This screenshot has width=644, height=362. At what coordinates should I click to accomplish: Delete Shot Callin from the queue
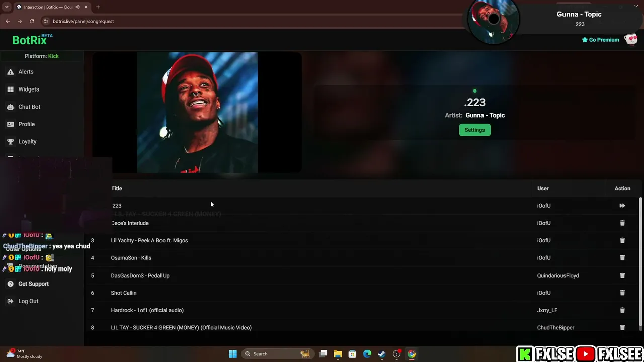622,293
